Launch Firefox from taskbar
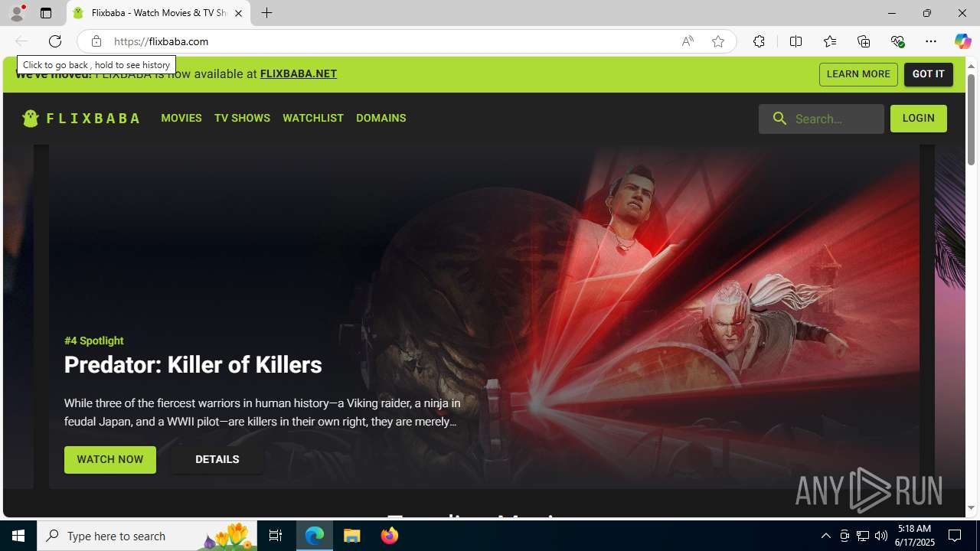 point(390,536)
